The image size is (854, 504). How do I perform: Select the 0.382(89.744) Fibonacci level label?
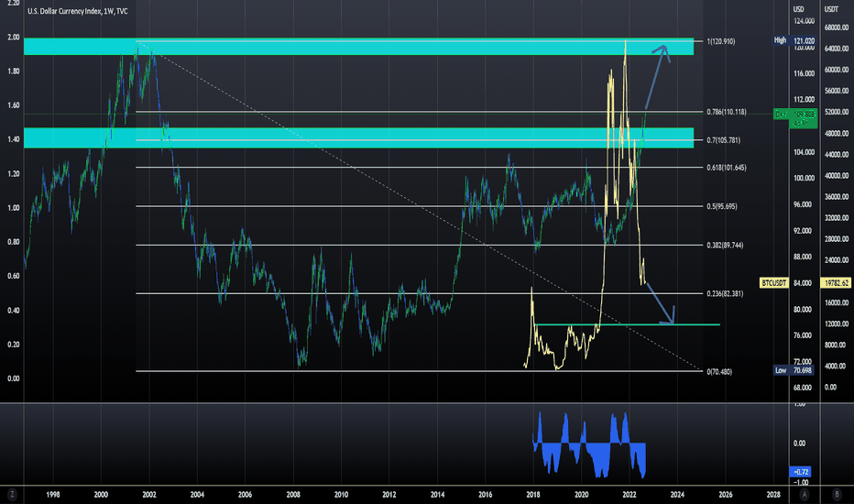click(725, 246)
